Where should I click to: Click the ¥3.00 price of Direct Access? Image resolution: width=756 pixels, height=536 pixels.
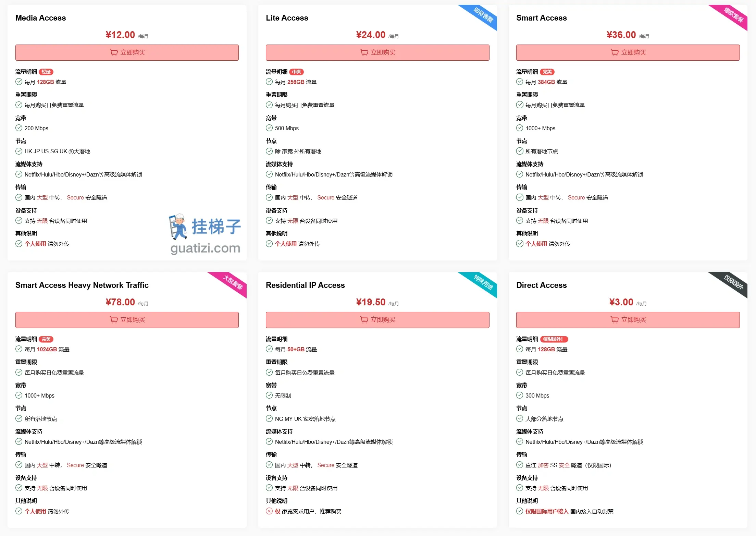coord(621,302)
